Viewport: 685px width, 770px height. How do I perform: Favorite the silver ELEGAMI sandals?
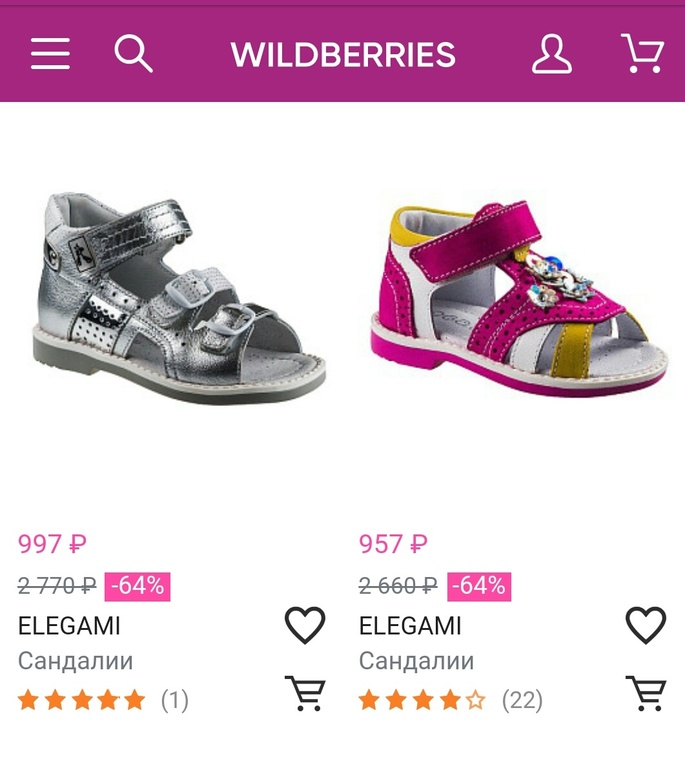pos(305,626)
